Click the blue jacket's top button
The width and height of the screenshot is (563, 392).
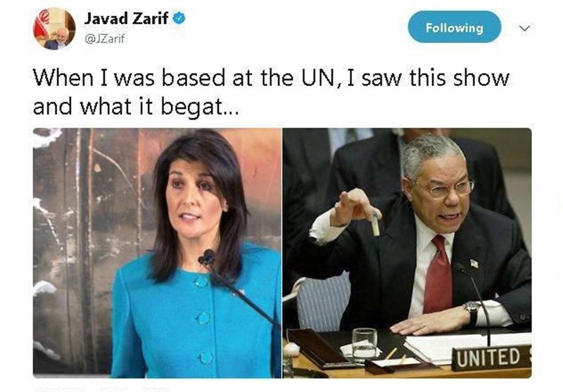coord(201,281)
